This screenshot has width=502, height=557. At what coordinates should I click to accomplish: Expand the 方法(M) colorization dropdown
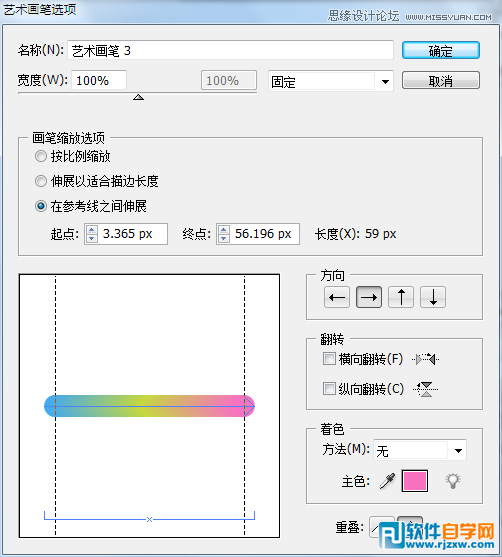(420, 450)
